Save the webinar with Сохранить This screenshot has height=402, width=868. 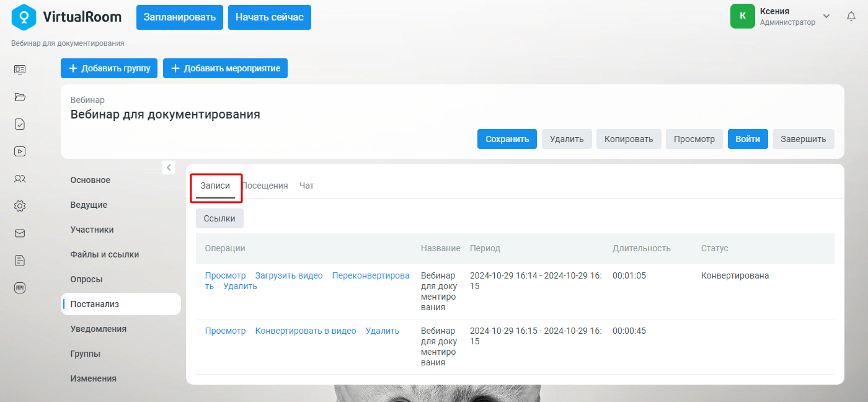507,139
